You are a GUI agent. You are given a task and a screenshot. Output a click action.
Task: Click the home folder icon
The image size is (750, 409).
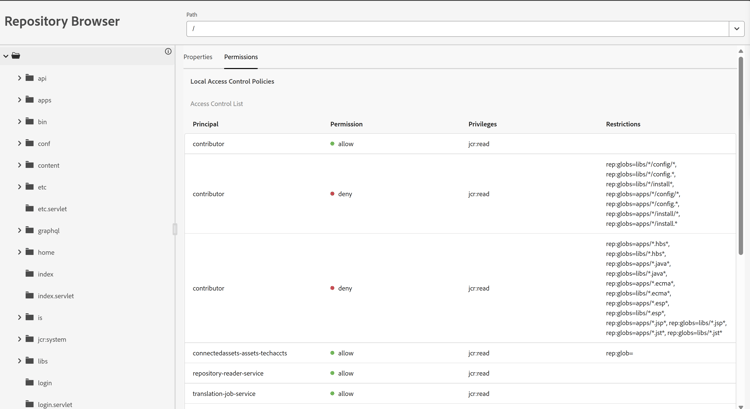click(x=30, y=252)
